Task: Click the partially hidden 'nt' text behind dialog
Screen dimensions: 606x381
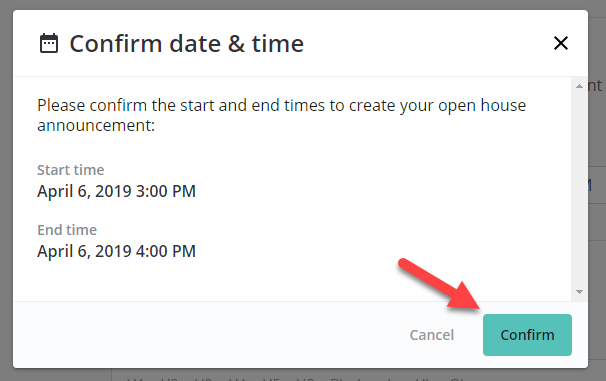Action: click(595, 86)
